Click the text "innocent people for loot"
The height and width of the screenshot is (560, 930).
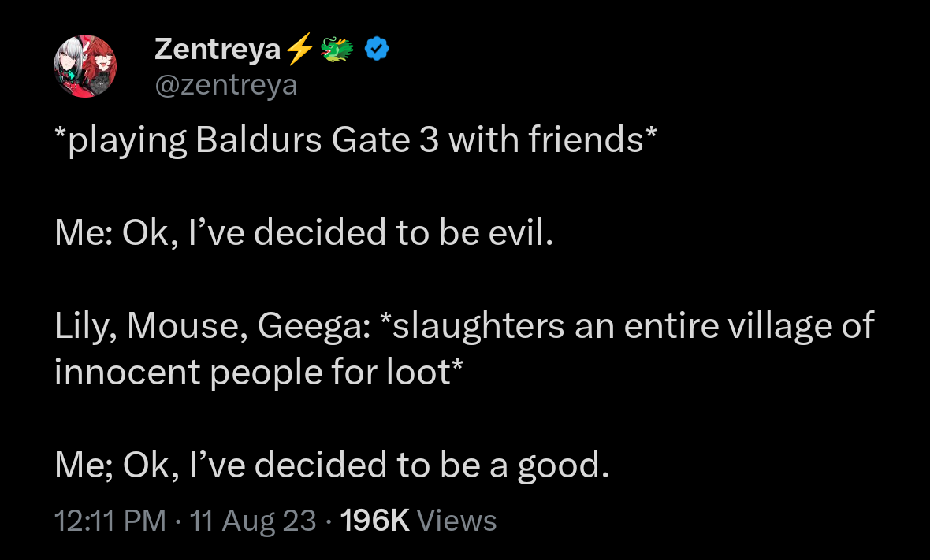pos(253,372)
